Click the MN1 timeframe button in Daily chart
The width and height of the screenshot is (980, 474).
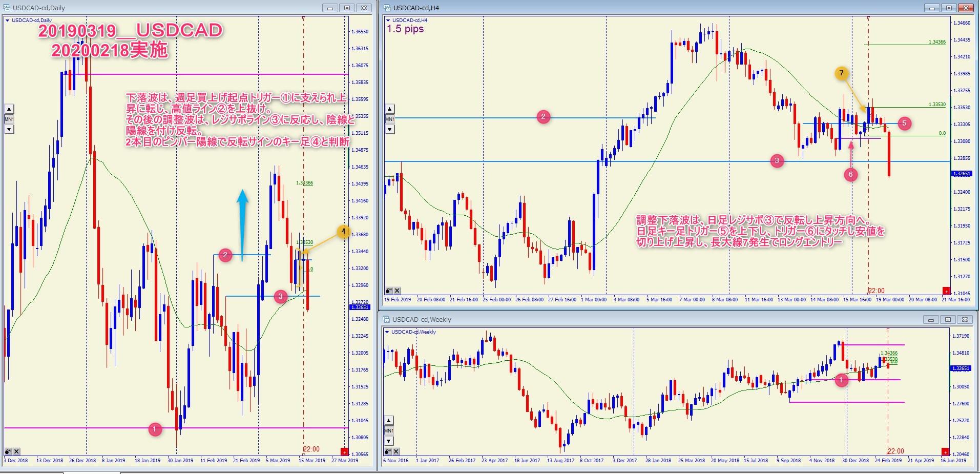(x=9, y=119)
